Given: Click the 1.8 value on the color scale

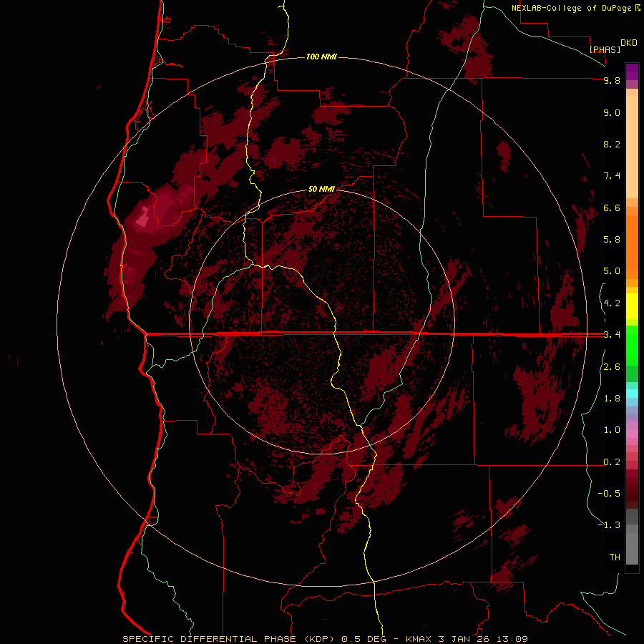Looking at the screenshot, I should click(612, 399).
